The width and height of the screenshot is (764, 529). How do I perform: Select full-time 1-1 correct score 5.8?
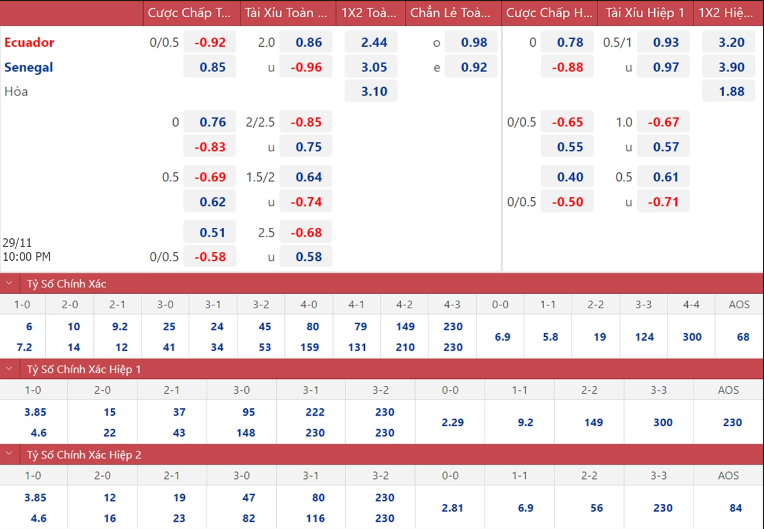click(549, 337)
